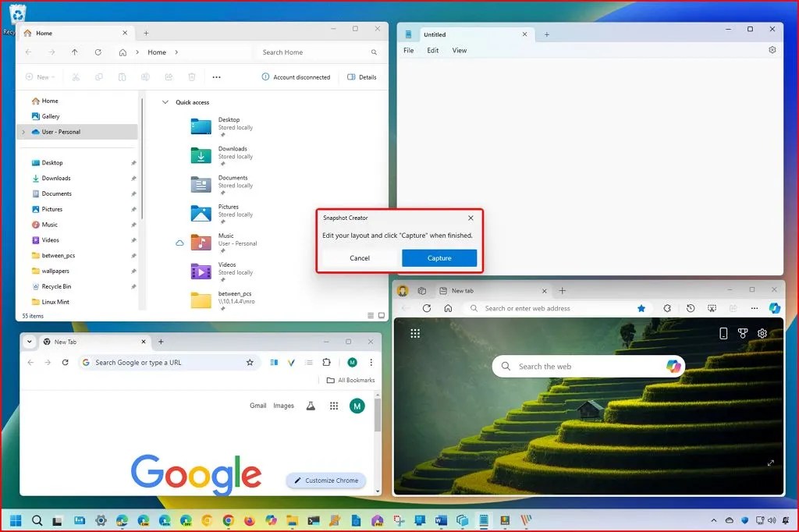Select the Videos folder in Quick access
This screenshot has height=532, width=799.
(x=222, y=271)
